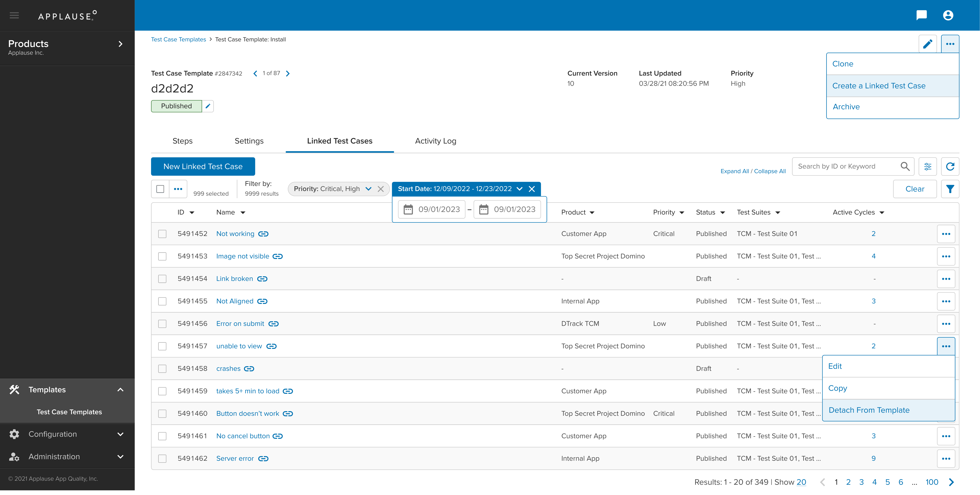Image resolution: width=980 pixels, height=495 pixels.
Task: Select checkbox for row 5491461
Action: (162, 436)
